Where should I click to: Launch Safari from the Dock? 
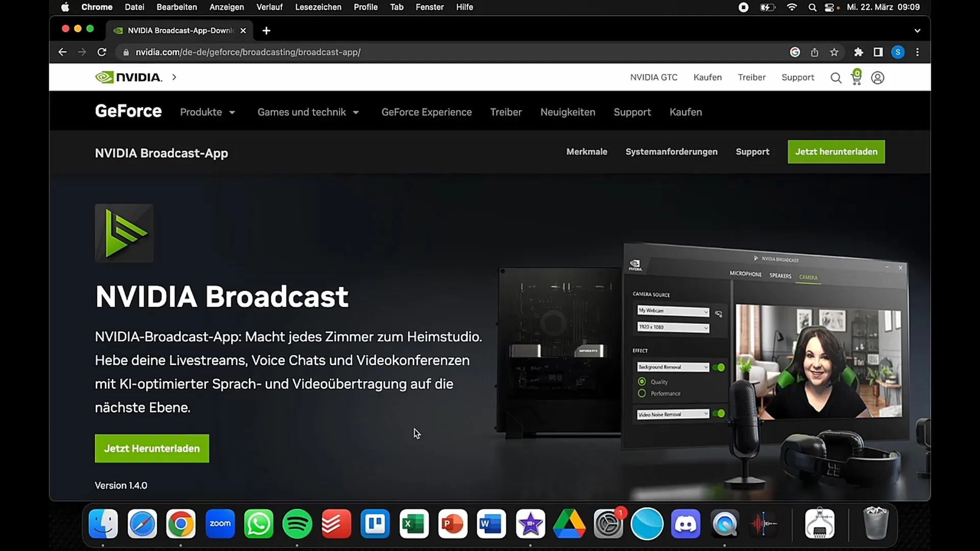(142, 523)
